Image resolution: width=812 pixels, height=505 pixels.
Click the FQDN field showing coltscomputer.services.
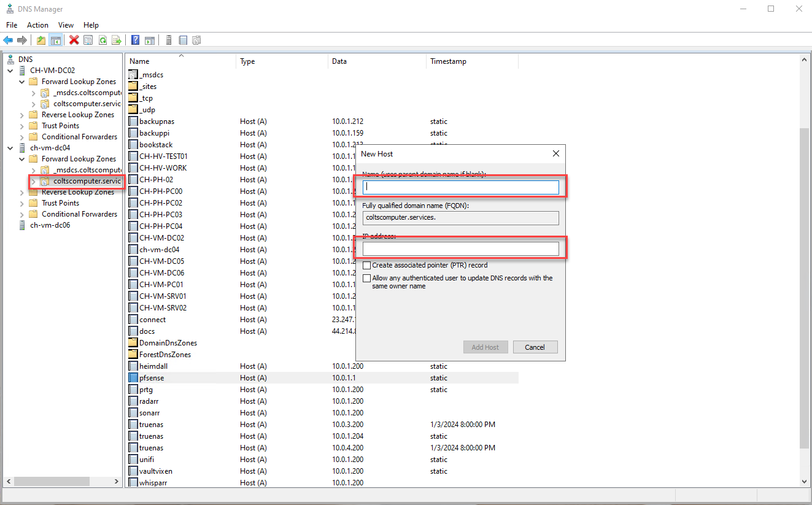click(461, 218)
